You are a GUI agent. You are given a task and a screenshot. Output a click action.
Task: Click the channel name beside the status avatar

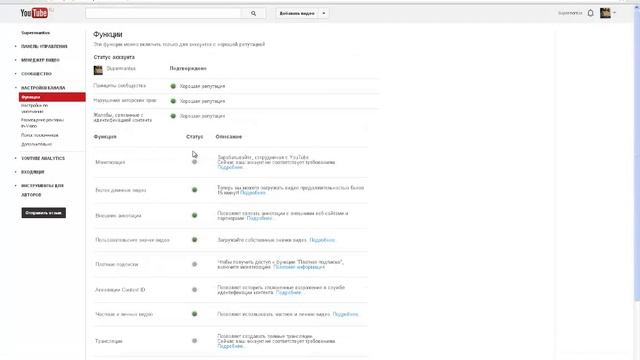121,69
